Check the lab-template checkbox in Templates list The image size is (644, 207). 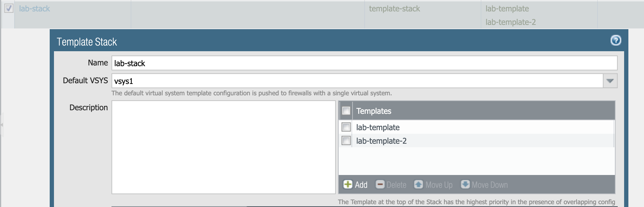(346, 127)
